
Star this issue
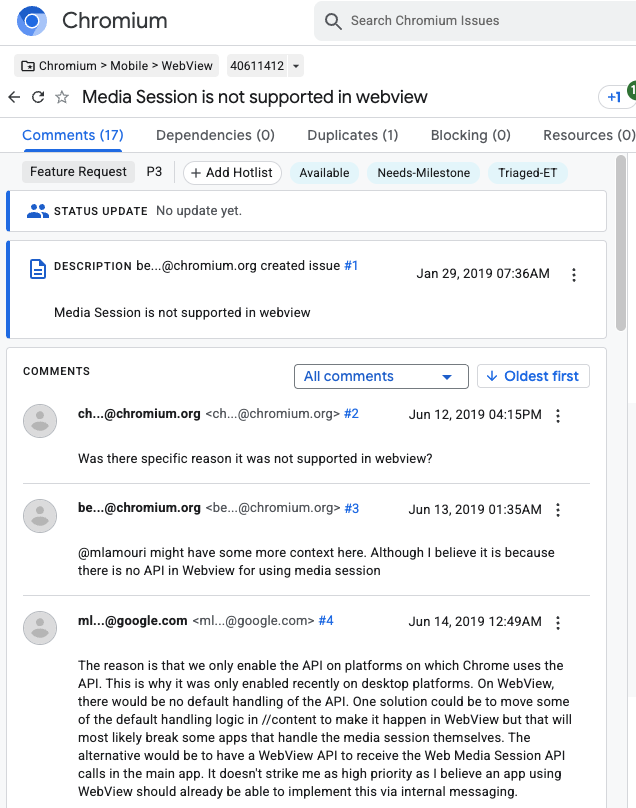tap(62, 97)
